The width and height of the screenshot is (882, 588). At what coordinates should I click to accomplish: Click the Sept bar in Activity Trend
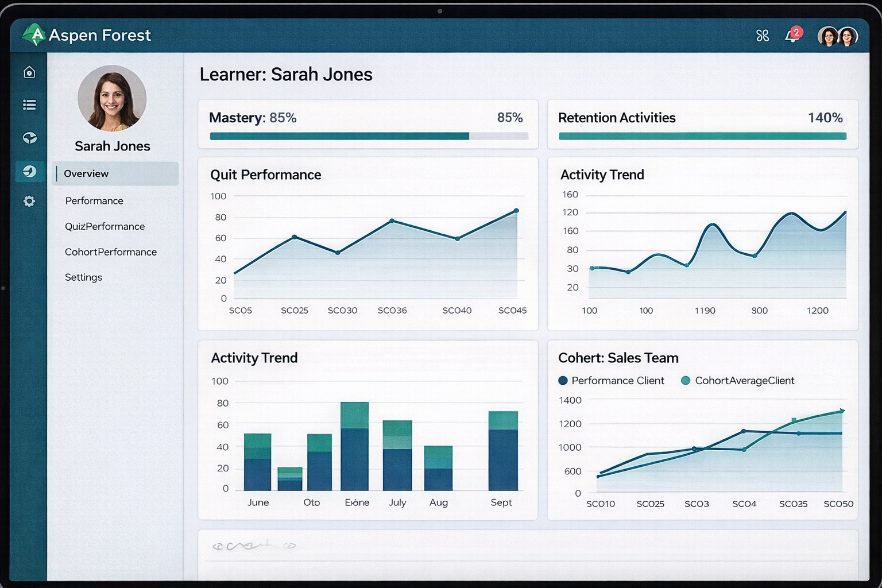point(502,451)
